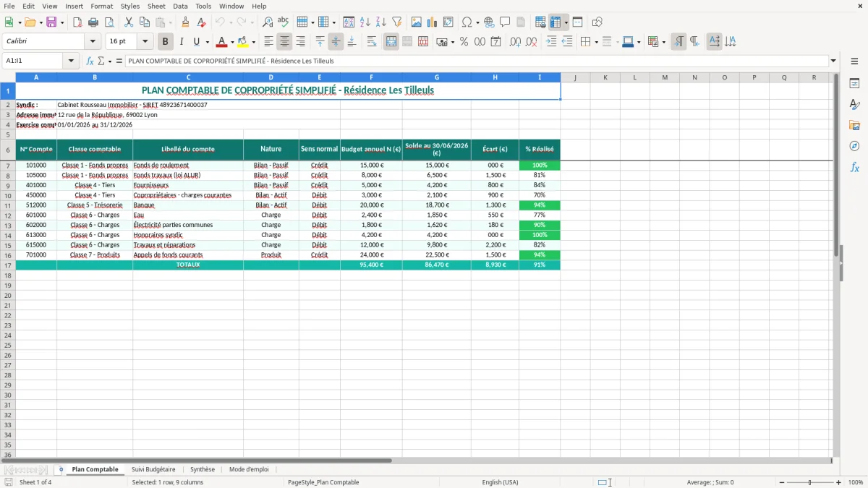Open the font name dropdown

(93, 42)
